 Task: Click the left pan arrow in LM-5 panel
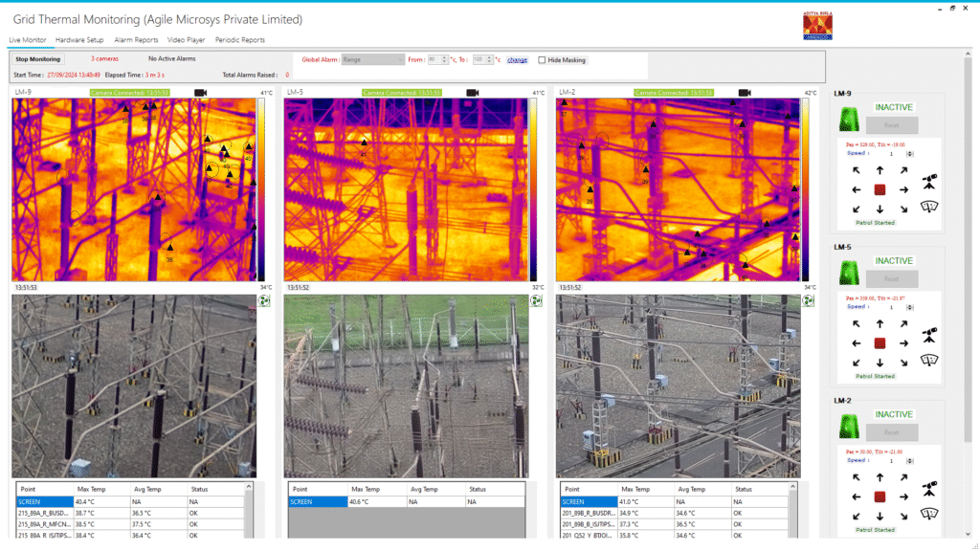click(856, 342)
